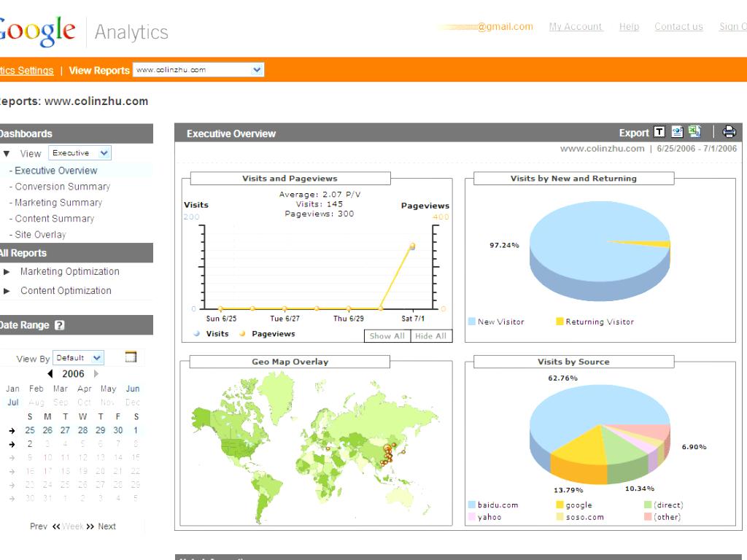Export report as XML icon
Viewport: 747px width, 560px height.
[x=677, y=132]
